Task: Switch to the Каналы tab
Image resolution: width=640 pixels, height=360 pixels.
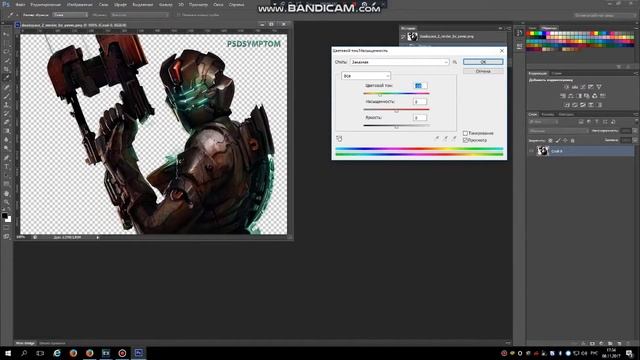Action: coord(548,114)
